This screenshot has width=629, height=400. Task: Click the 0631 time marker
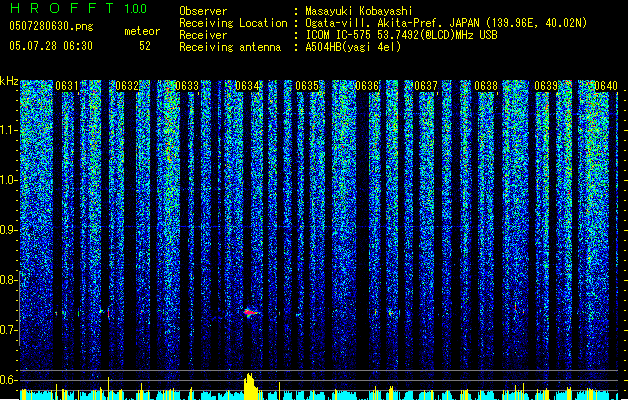click(x=67, y=86)
